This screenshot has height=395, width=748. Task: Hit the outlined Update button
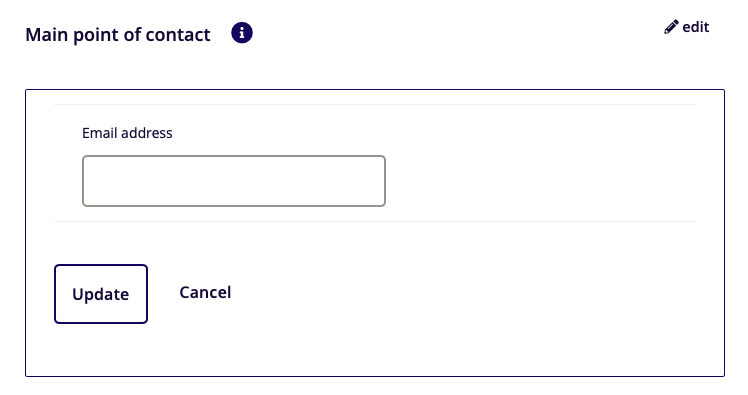[x=101, y=294]
